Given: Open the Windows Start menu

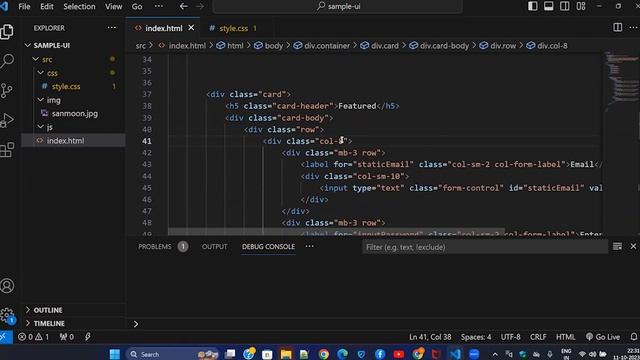Looking at the screenshot, I should pyautogui.click(x=115, y=354).
